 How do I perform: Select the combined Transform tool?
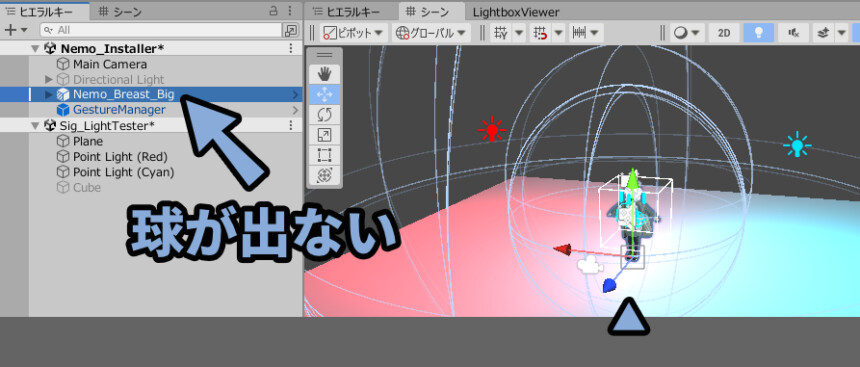click(x=325, y=176)
